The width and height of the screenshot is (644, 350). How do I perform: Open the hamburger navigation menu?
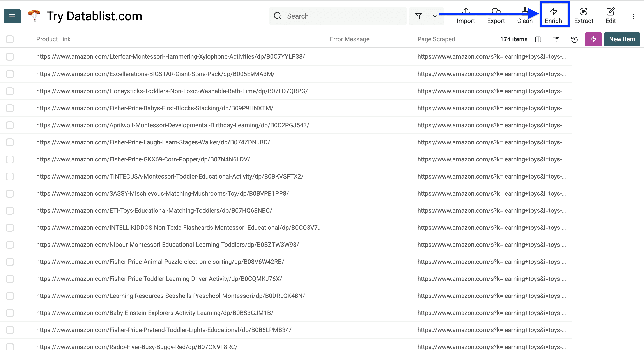pos(12,16)
